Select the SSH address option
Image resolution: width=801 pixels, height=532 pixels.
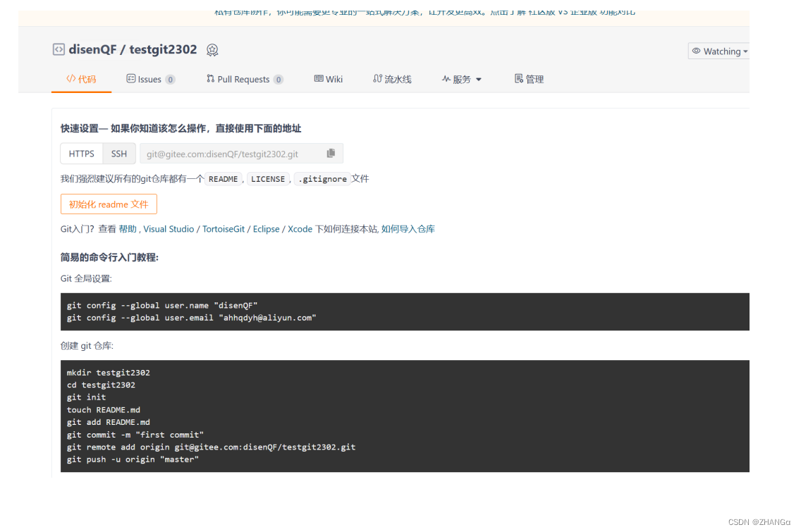pyautogui.click(x=119, y=154)
